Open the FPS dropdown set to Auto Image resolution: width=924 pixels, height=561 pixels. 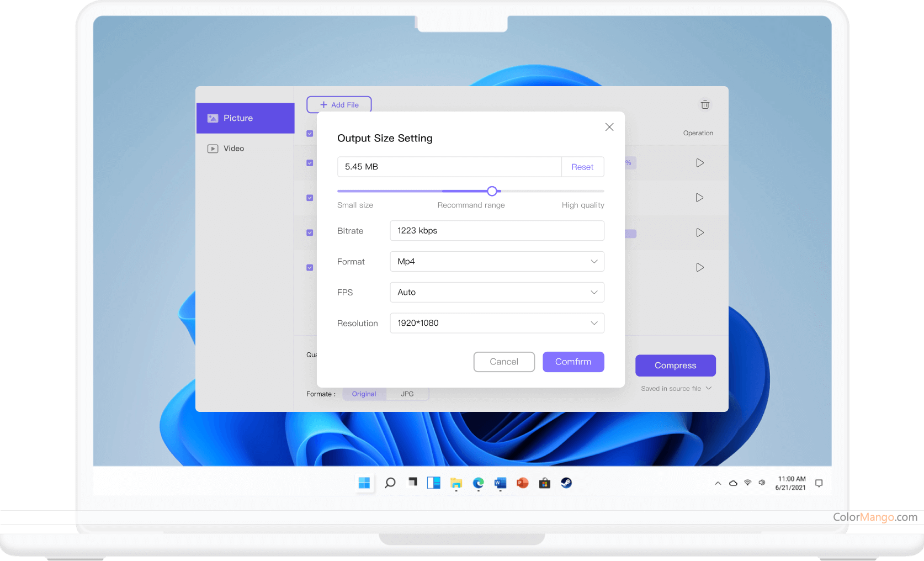pos(497,293)
